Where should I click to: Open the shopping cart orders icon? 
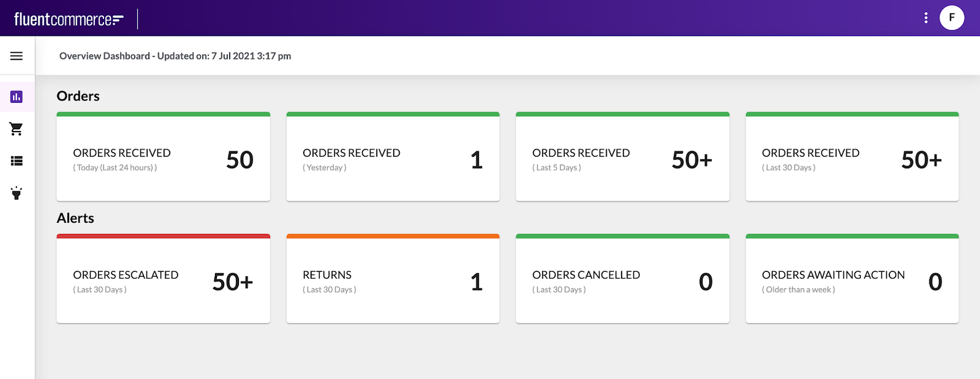[17, 129]
